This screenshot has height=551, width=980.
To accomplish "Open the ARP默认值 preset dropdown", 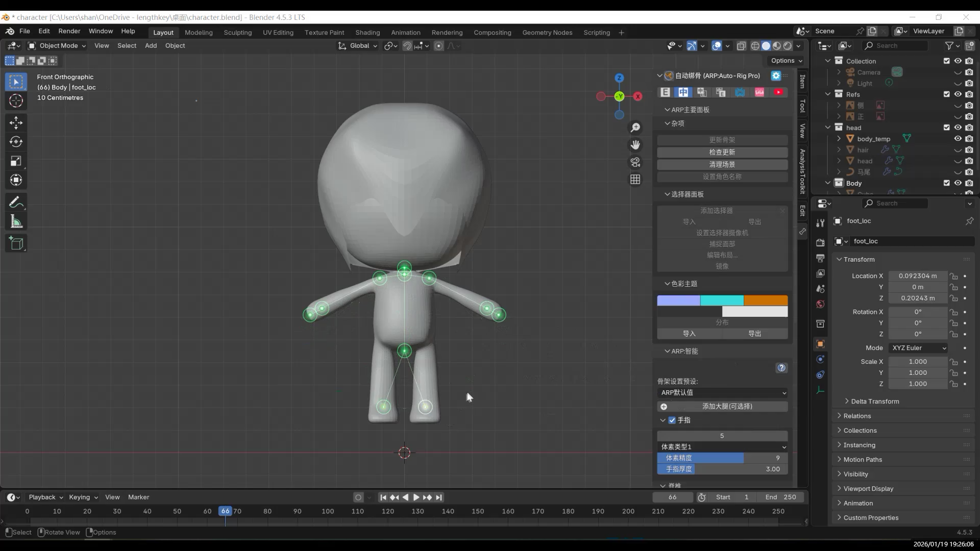I will pyautogui.click(x=722, y=393).
